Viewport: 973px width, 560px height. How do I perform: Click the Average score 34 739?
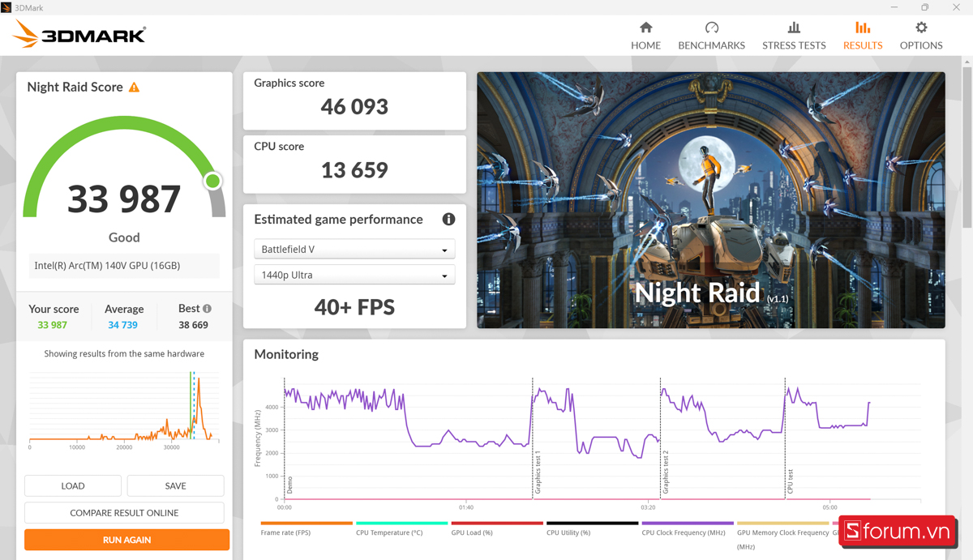click(122, 325)
